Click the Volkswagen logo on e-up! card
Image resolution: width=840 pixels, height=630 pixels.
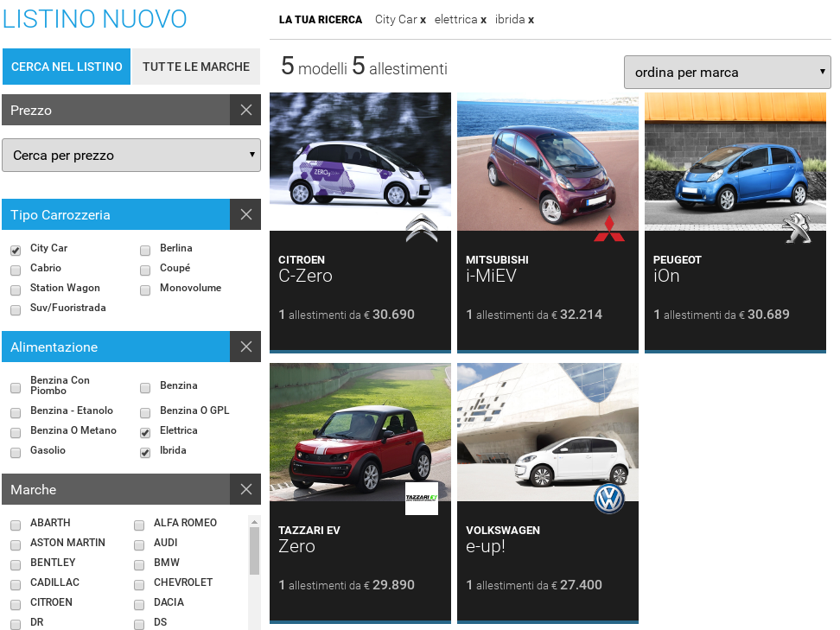pos(608,499)
